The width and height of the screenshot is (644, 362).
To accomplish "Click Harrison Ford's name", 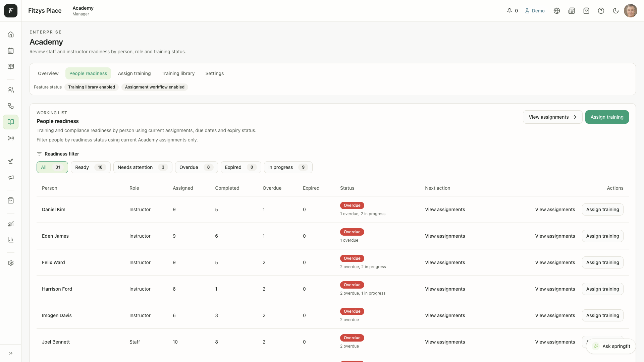I will click(57, 289).
